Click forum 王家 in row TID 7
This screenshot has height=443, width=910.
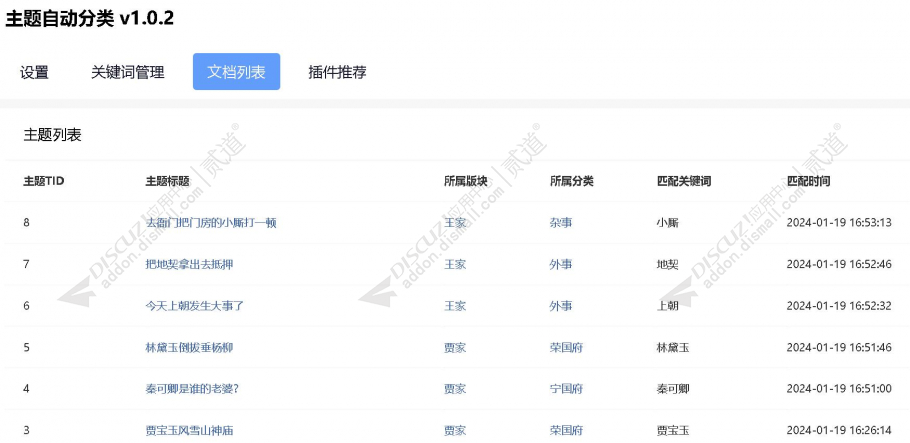[x=455, y=264]
